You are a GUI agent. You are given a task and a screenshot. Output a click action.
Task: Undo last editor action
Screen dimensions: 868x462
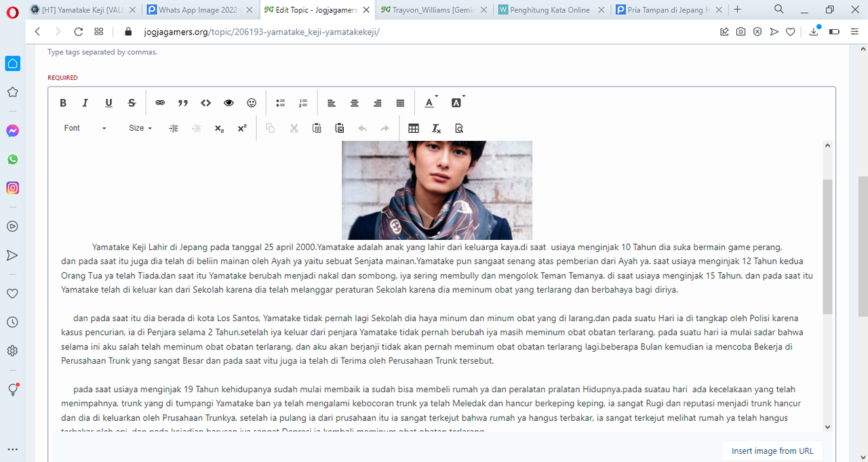click(362, 128)
